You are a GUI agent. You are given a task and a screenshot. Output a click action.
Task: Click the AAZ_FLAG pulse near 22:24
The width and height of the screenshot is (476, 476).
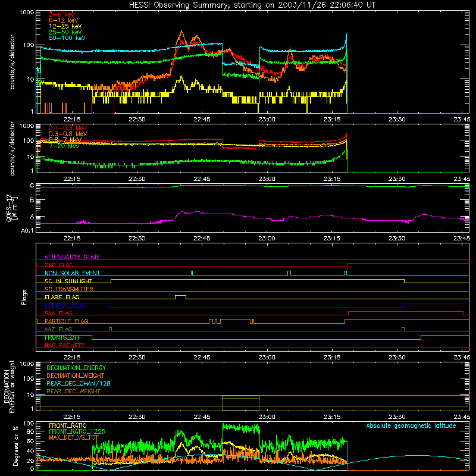click(110, 329)
